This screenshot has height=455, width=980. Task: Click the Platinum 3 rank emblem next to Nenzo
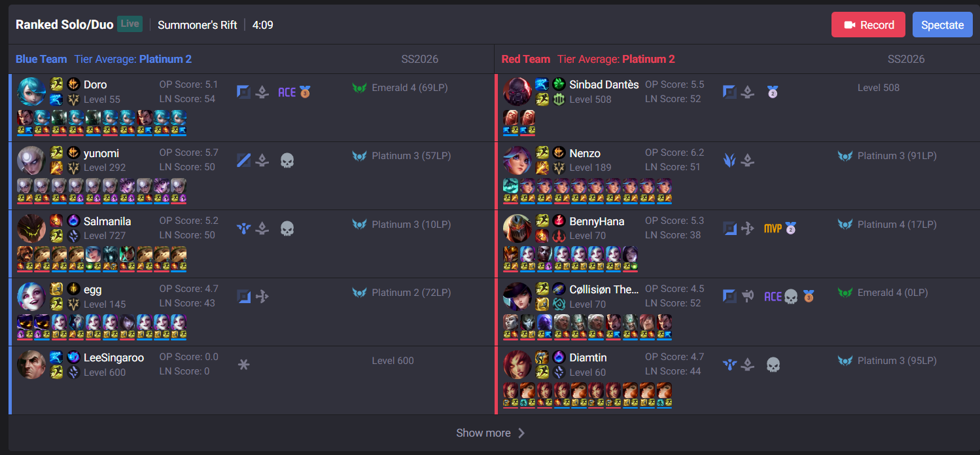(845, 156)
